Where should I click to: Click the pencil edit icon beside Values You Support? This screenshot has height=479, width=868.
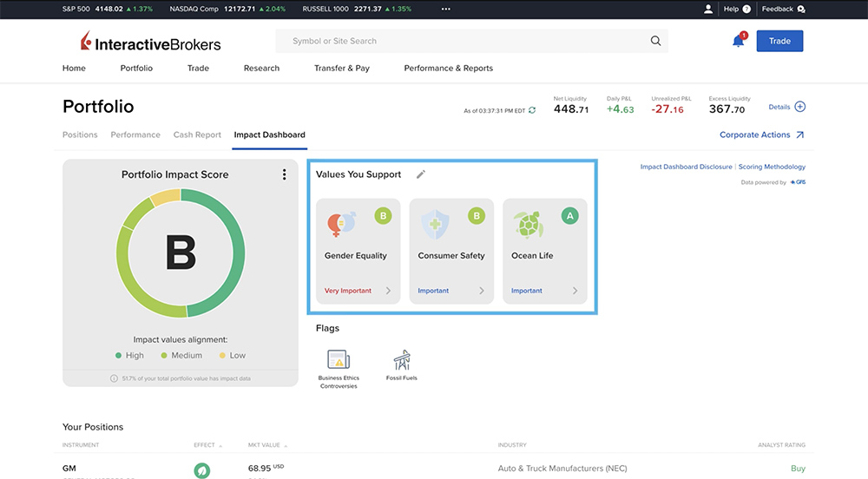pos(421,174)
